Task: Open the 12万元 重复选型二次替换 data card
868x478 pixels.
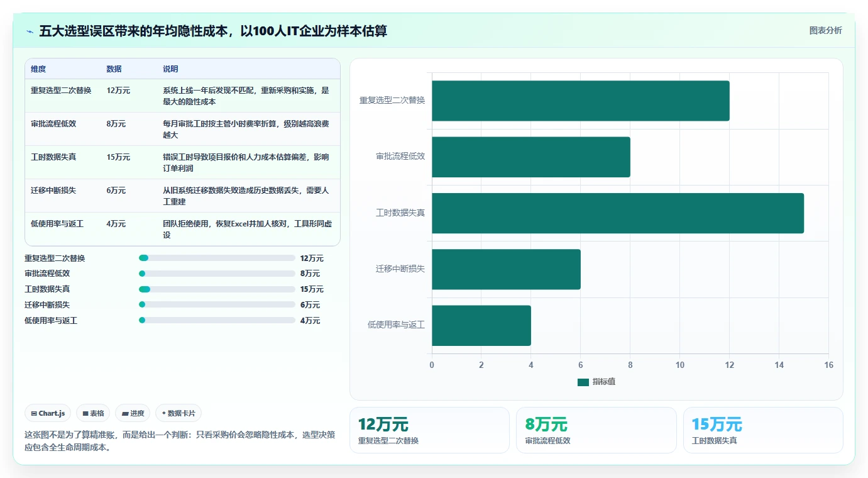Action: pos(429,430)
